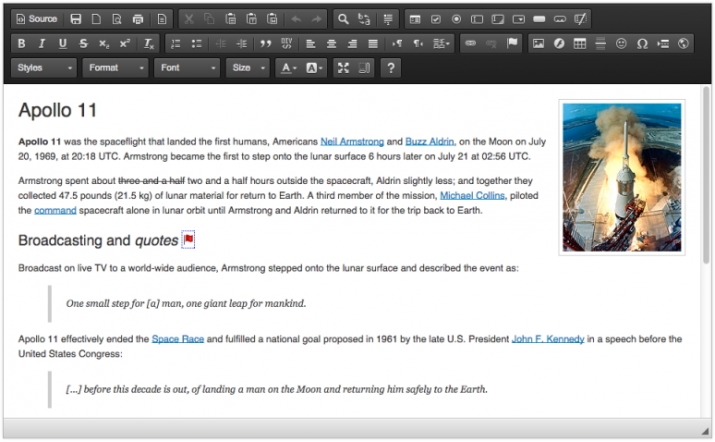
Task: Toggle Strikethrough formatting
Action: [x=83, y=44]
